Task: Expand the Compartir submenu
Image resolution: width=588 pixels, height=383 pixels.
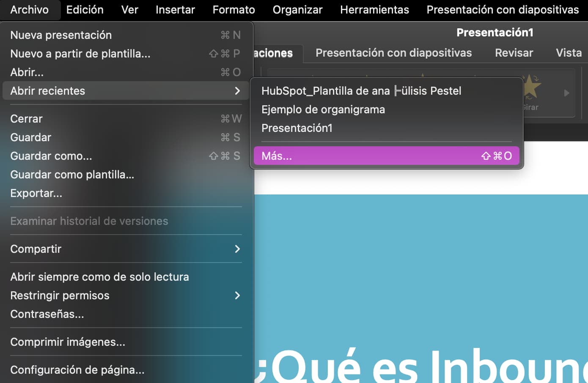Action: click(x=36, y=249)
